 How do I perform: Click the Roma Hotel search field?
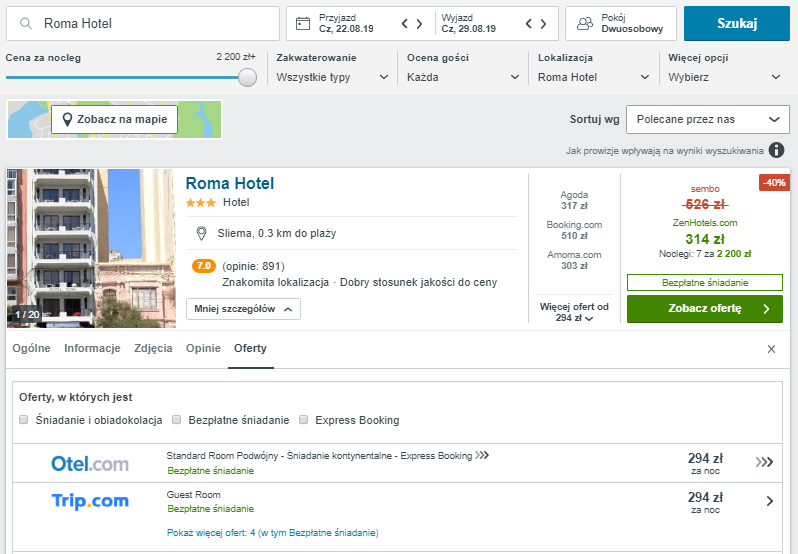coord(143,23)
